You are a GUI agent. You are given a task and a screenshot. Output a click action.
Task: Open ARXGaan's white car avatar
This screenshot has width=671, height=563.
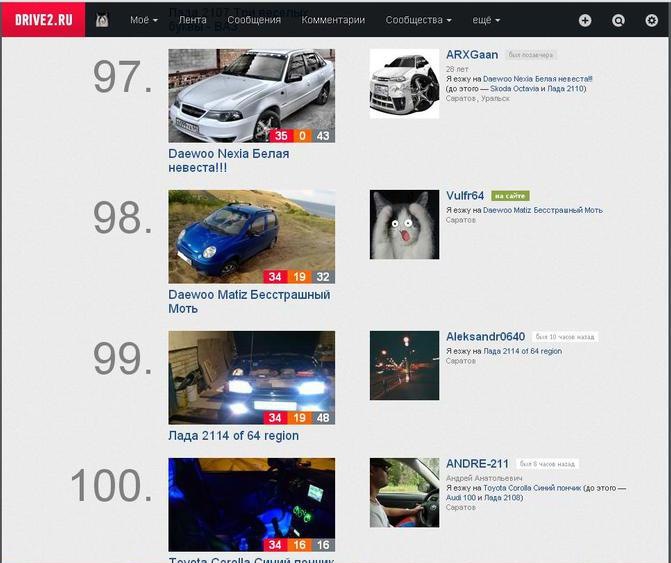[x=404, y=83]
